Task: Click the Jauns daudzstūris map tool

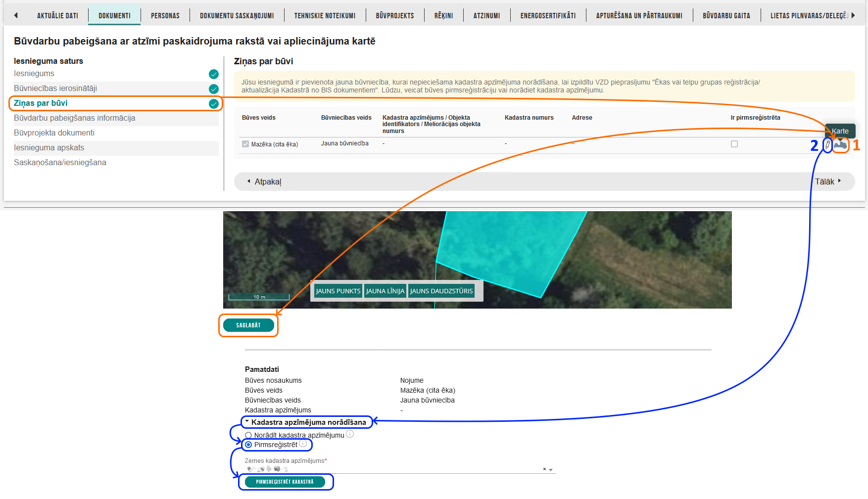Action: 441,291
